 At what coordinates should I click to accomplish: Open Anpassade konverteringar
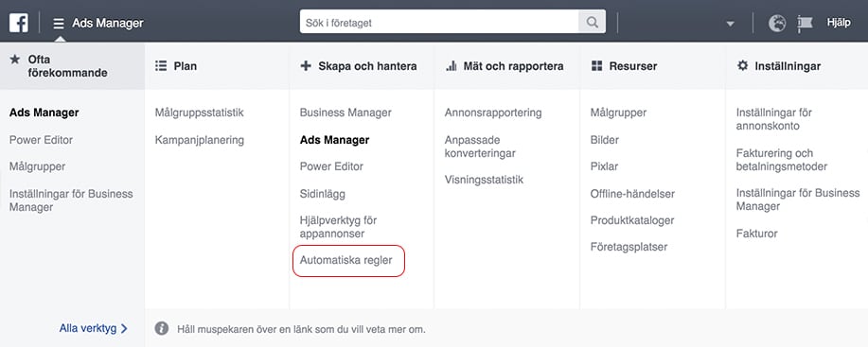coord(480,147)
